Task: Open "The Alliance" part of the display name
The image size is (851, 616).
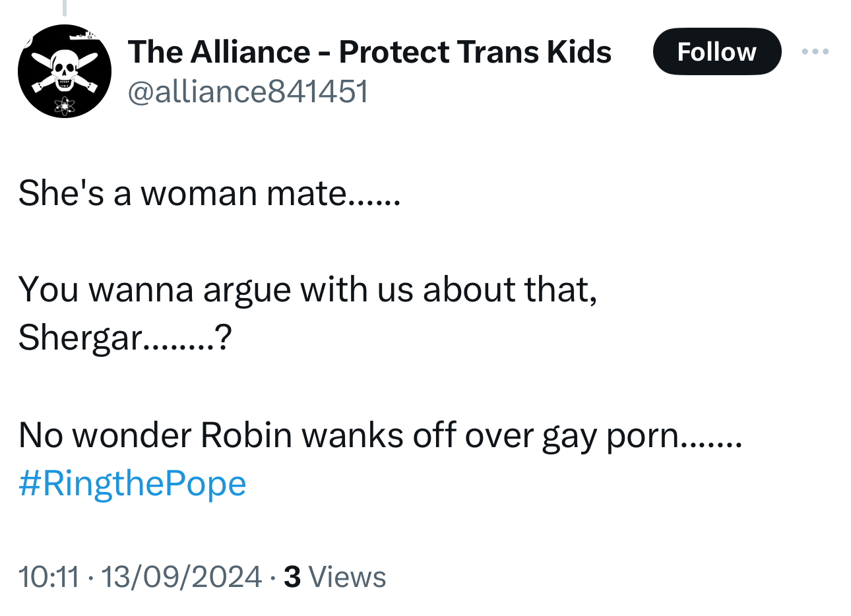Action: click(219, 51)
